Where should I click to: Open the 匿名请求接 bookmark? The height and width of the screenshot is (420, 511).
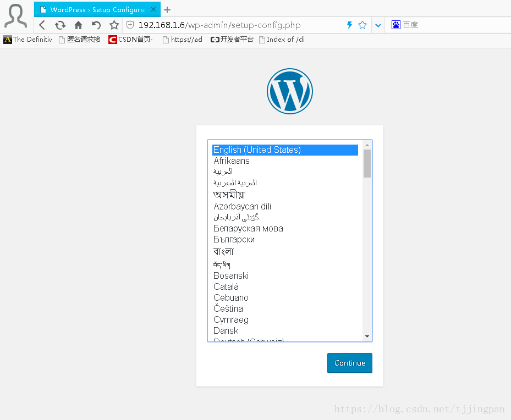click(x=80, y=40)
